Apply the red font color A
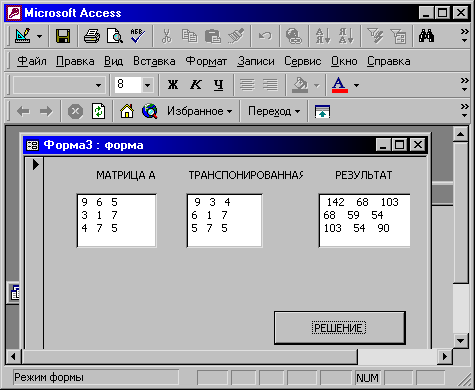The width and height of the screenshot is (475, 390). [x=340, y=85]
